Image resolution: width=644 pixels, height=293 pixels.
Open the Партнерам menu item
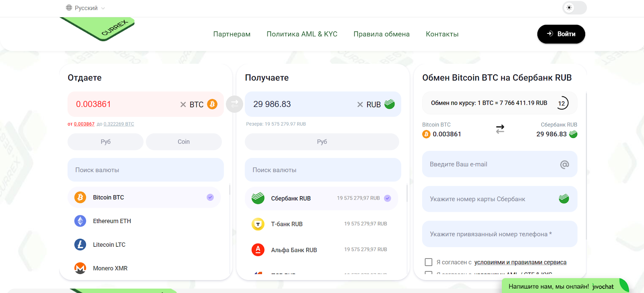tap(232, 34)
